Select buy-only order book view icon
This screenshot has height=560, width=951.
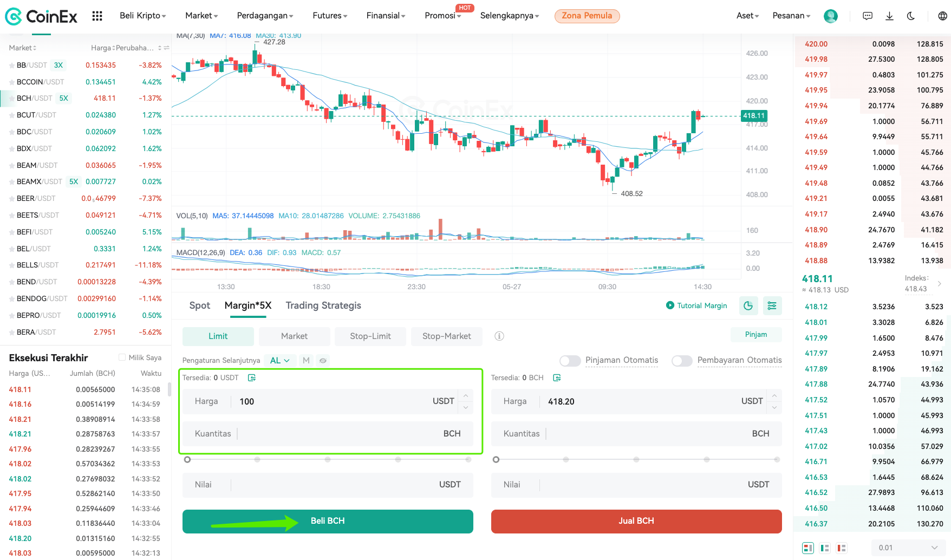pos(825,548)
